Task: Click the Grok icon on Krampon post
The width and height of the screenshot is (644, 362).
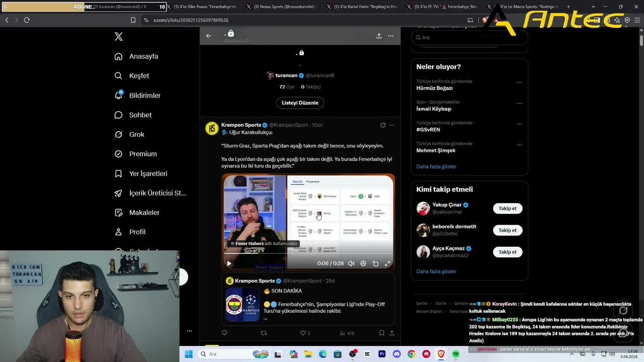Action: click(x=383, y=125)
